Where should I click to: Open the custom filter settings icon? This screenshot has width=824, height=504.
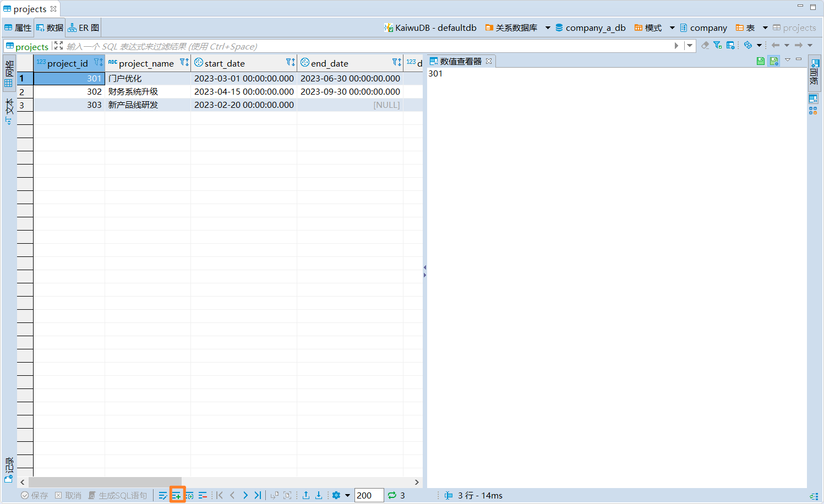(718, 45)
